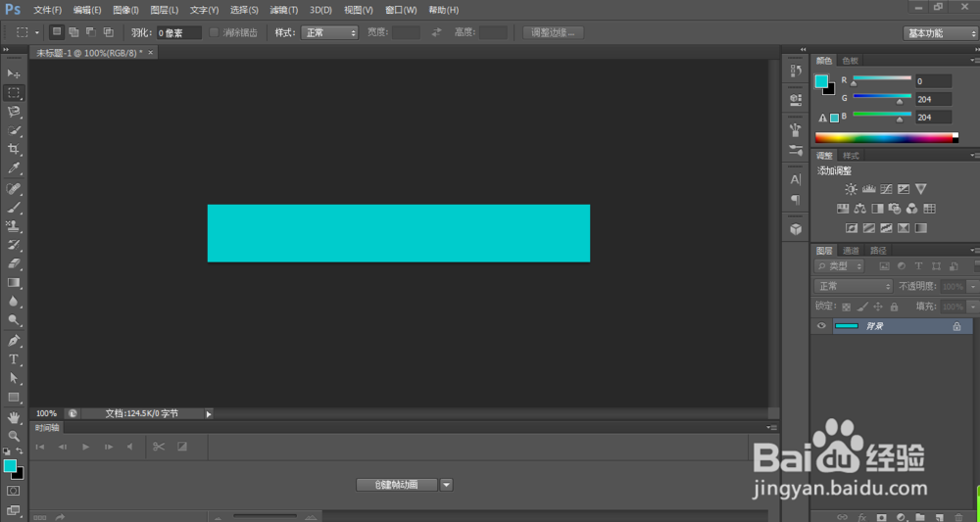The height and width of the screenshot is (522, 980).
Task: Select the Brush tool
Action: point(14,207)
